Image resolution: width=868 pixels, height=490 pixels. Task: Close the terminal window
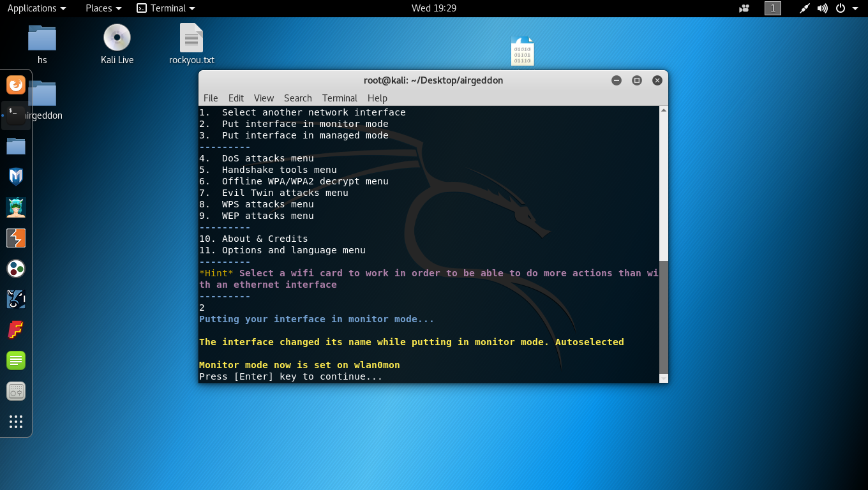pos(657,80)
